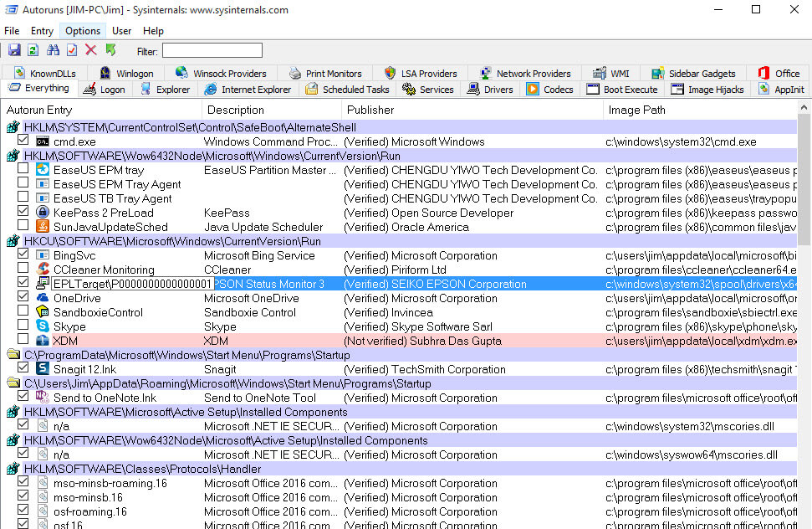
Task: Switch to the Logon tab
Action: pyautogui.click(x=105, y=90)
